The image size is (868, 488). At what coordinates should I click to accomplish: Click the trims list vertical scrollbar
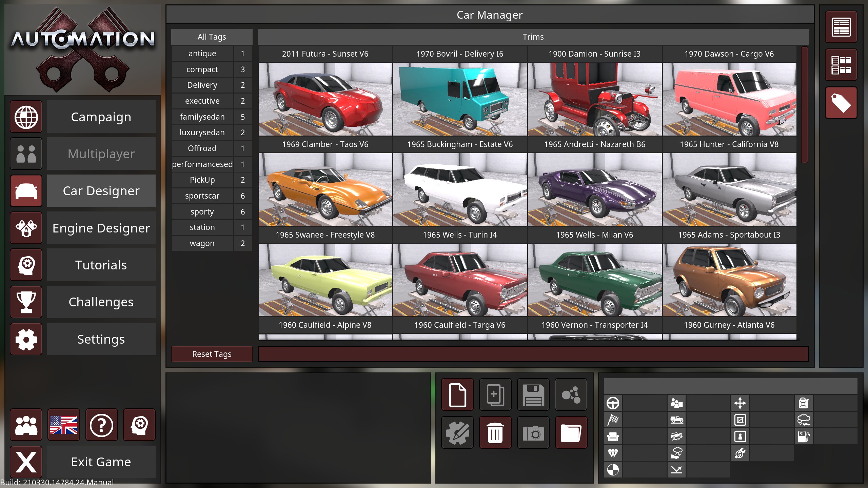click(x=804, y=105)
